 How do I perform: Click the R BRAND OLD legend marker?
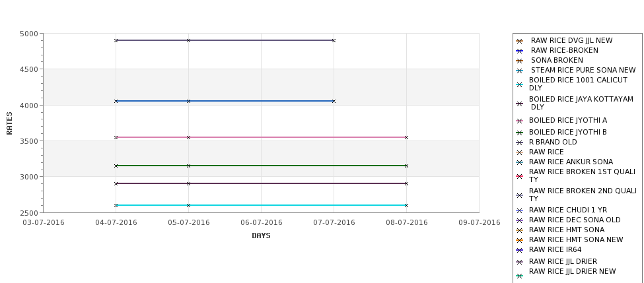(520, 142)
